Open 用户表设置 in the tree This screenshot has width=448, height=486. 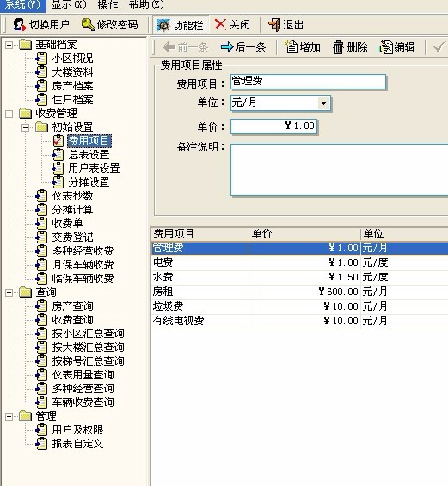tap(95, 169)
